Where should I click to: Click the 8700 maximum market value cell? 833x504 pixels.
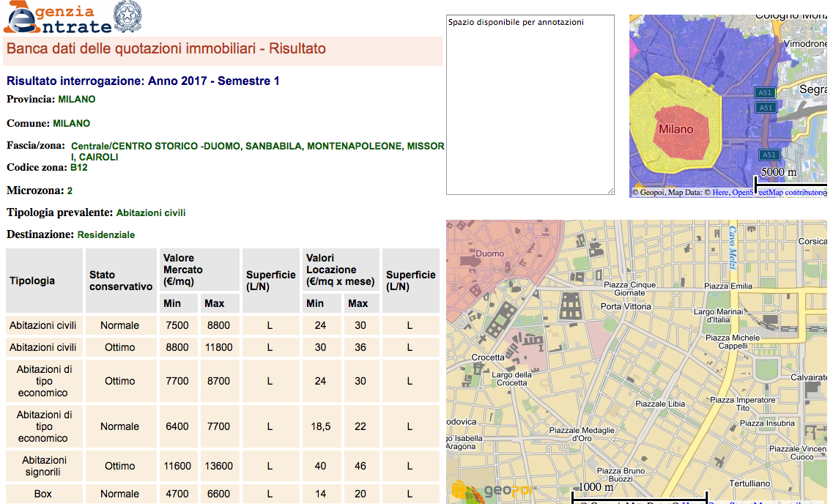point(219,381)
